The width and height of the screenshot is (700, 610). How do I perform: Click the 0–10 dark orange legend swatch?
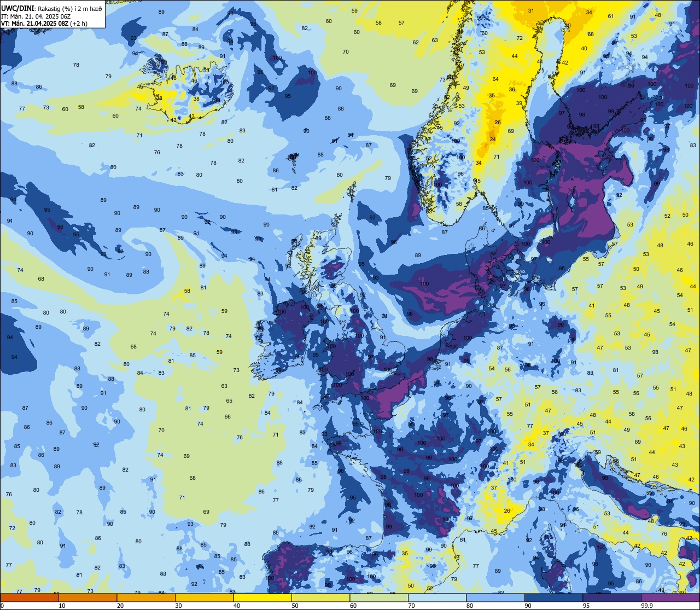tap(30, 597)
